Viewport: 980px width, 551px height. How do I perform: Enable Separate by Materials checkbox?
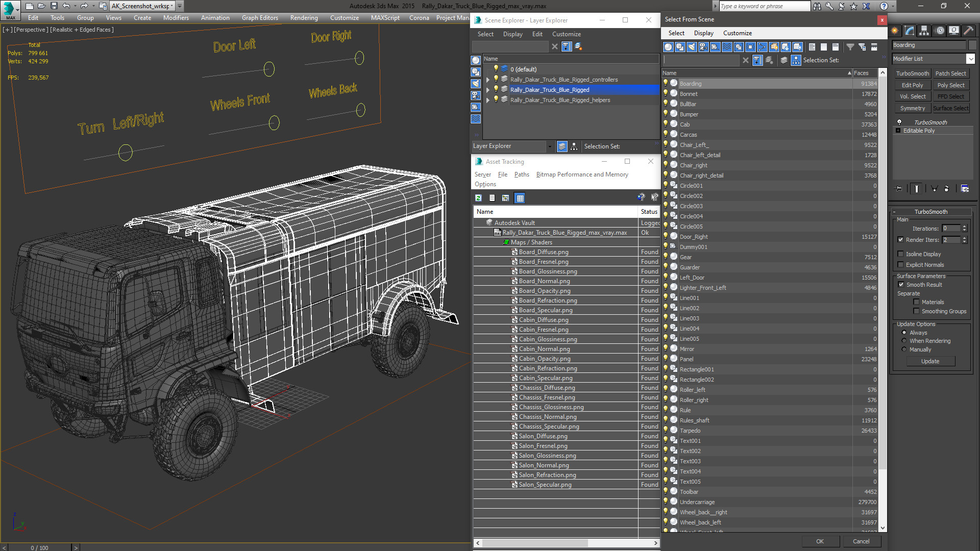tap(916, 302)
